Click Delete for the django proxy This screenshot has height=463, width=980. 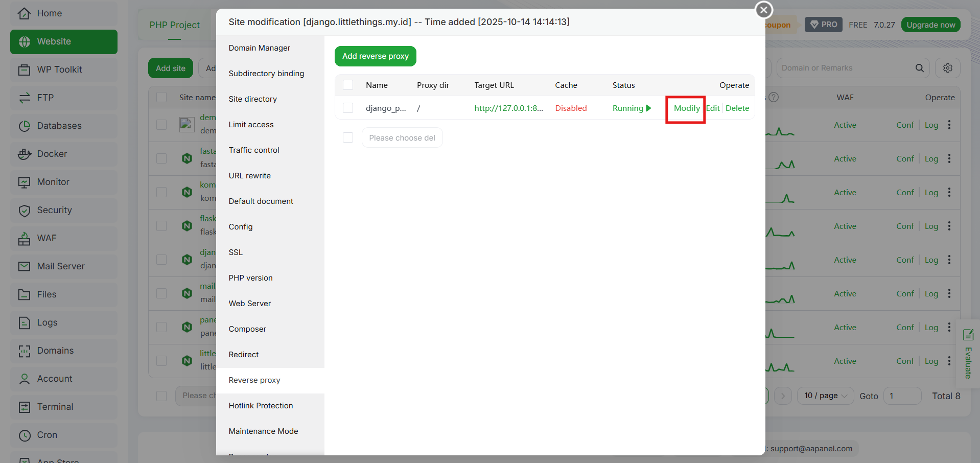(737, 108)
